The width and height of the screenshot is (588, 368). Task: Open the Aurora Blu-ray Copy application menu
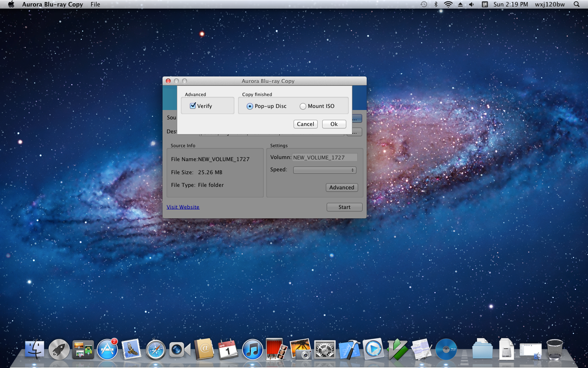pyautogui.click(x=53, y=4)
